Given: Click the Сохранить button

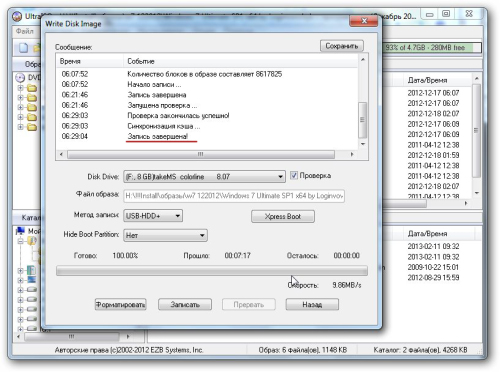Looking at the screenshot, I should tap(342, 46).
